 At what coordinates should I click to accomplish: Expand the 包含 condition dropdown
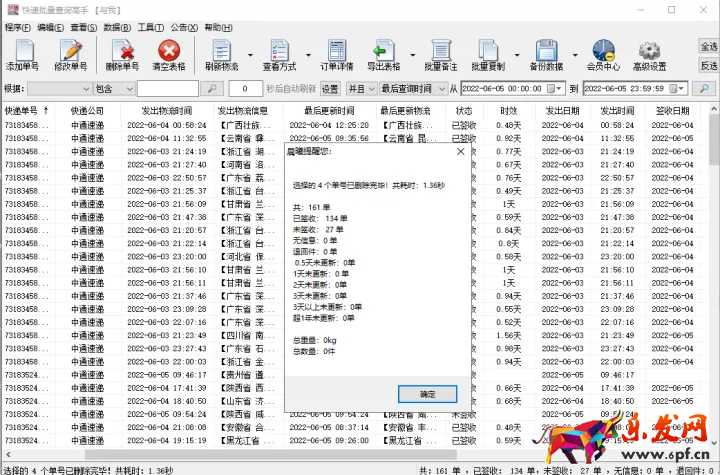(x=129, y=89)
